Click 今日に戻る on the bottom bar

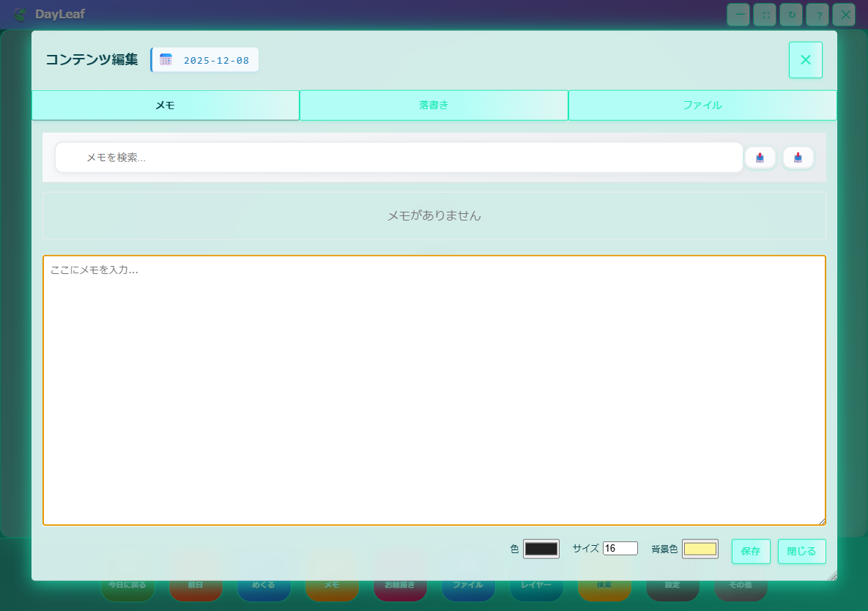(127, 584)
